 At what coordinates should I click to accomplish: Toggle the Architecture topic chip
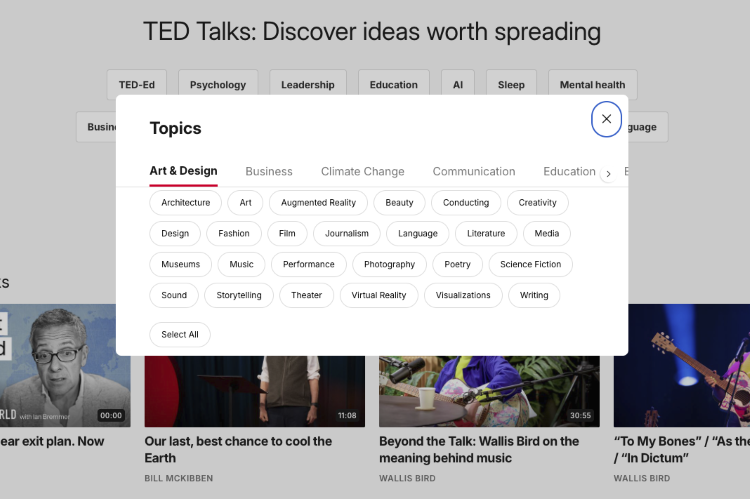tap(186, 203)
